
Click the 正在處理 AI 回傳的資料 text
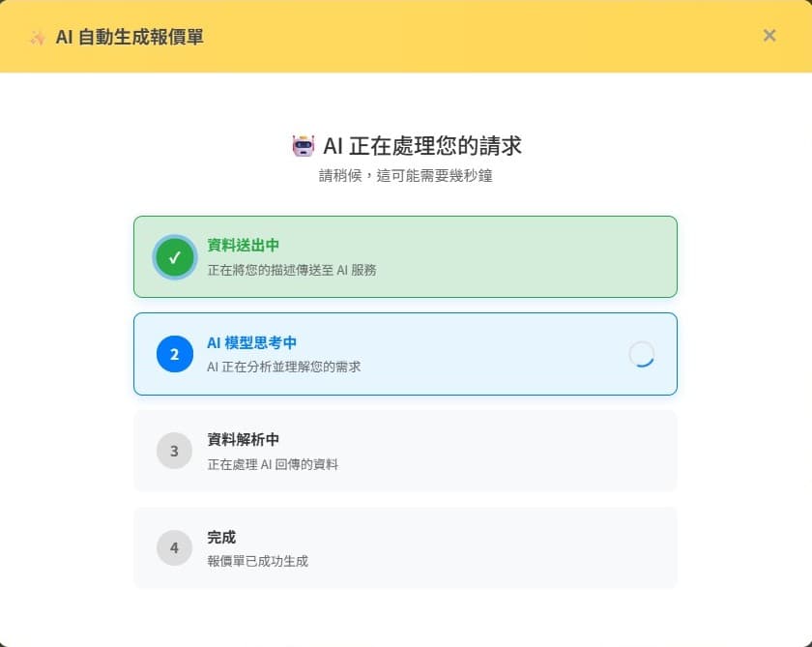click(275, 461)
